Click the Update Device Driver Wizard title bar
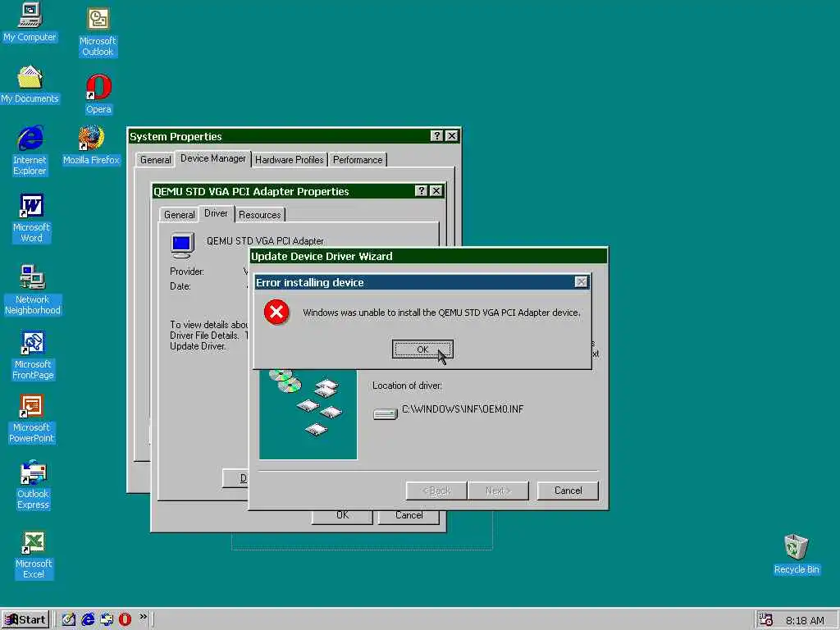This screenshot has width=840, height=630. coord(428,256)
